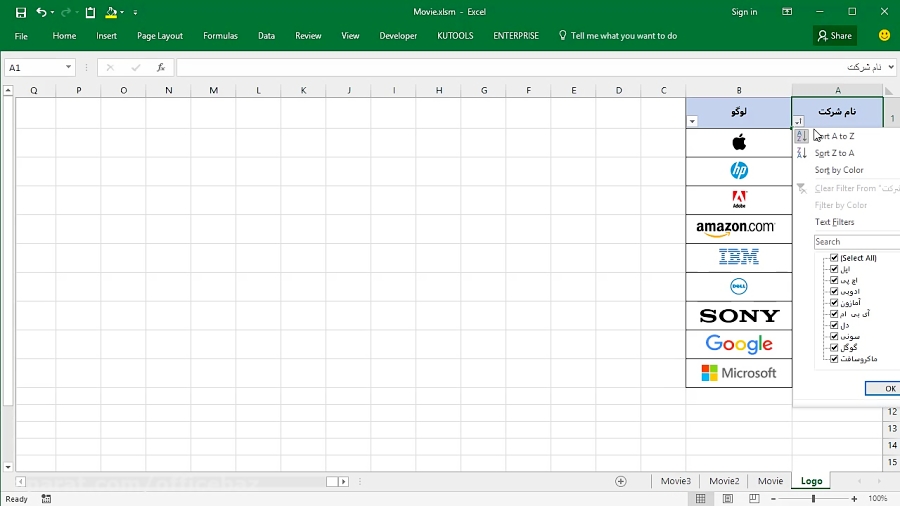The width and height of the screenshot is (900, 506).
Task: Open the View ribbon tab
Action: coord(350,36)
